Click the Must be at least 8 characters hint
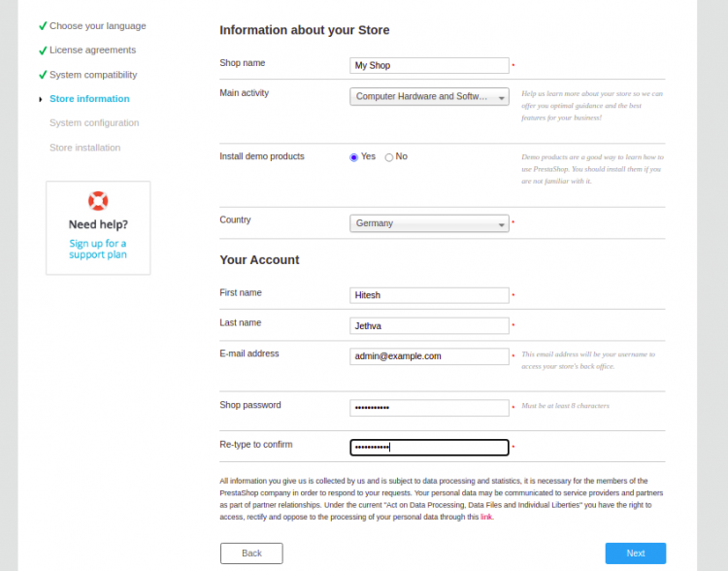The width and height of the screenshot is (728, 571). coord(565,406)
